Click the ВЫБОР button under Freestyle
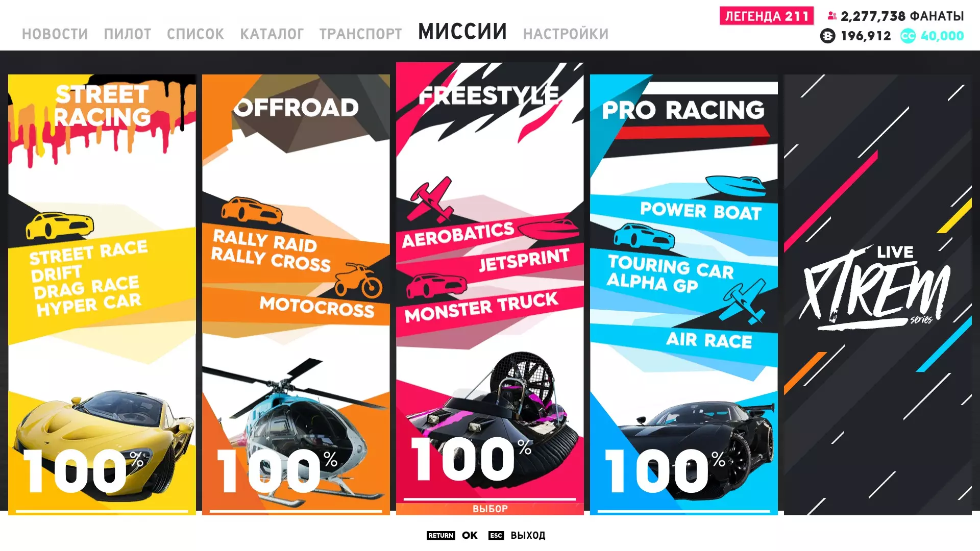 click(490, 509)
